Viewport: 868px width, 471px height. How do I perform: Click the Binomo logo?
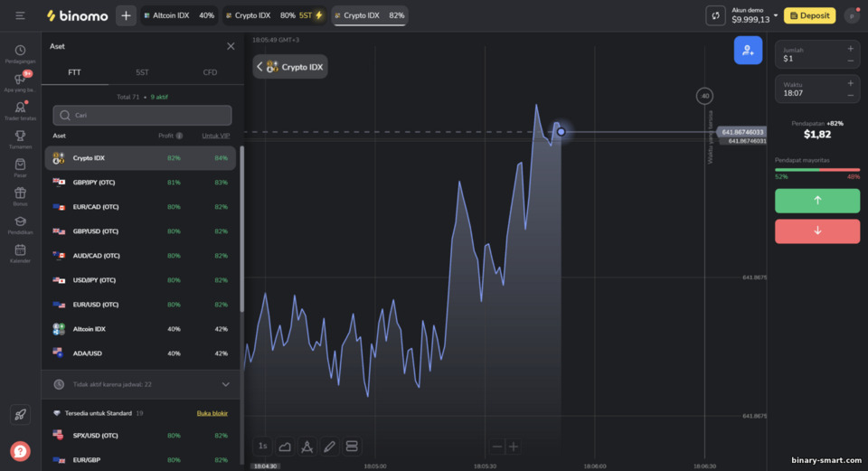pyautogui.click(x=78, y=16)
